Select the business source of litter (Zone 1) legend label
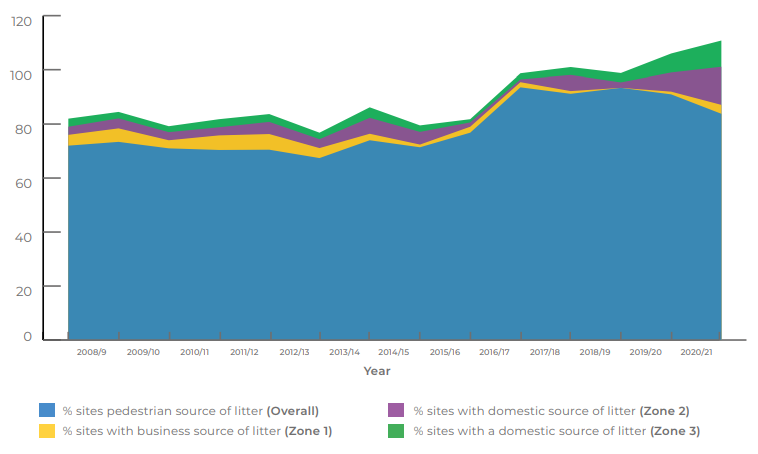The image size is (758, 454). 197,431
